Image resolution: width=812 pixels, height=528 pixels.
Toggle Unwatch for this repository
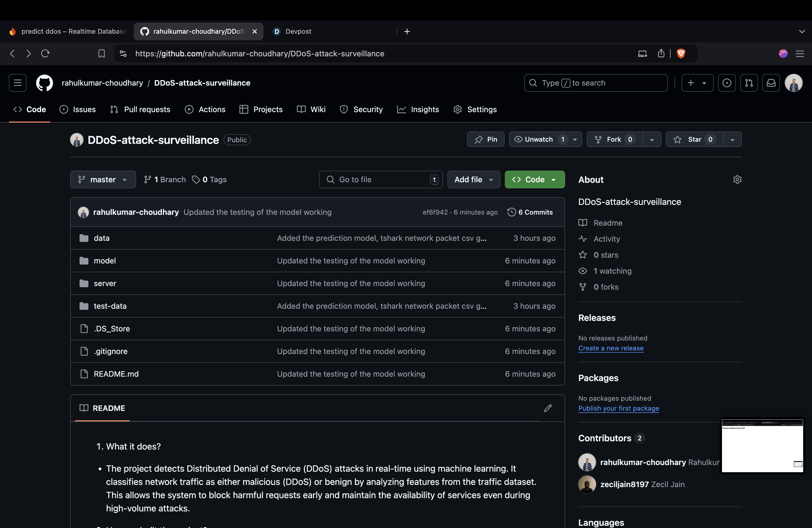(x=538, y=139)
